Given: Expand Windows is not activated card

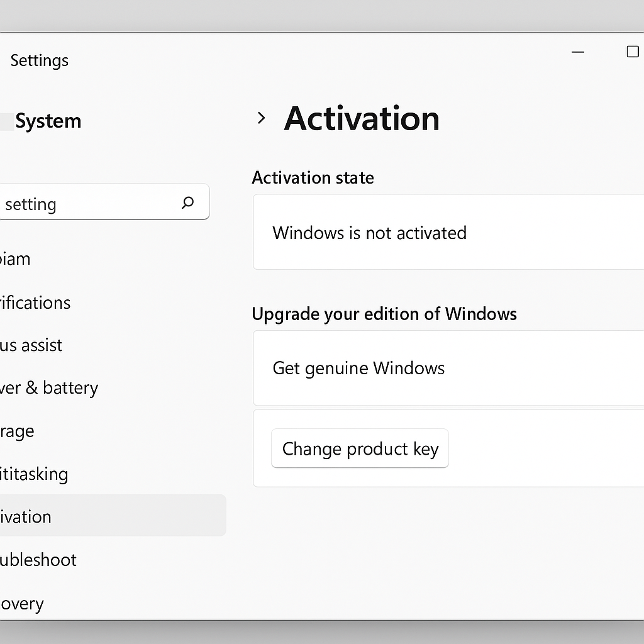Looking at the screenshot, I should 448,232.
